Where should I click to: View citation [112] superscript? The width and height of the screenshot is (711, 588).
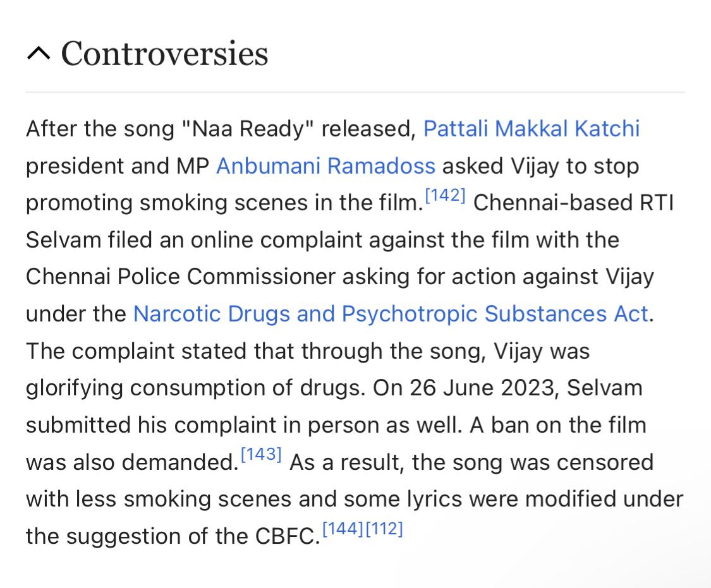pyautogui.click(x=384, y=529)
